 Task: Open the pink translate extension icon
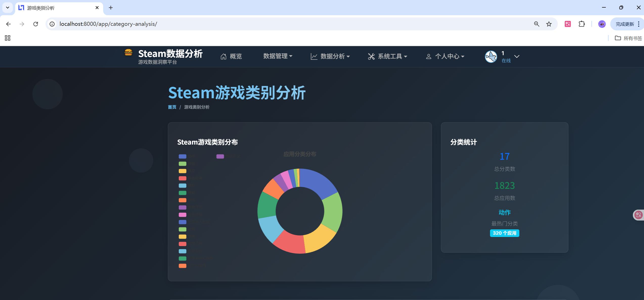[x=568, y=24]
